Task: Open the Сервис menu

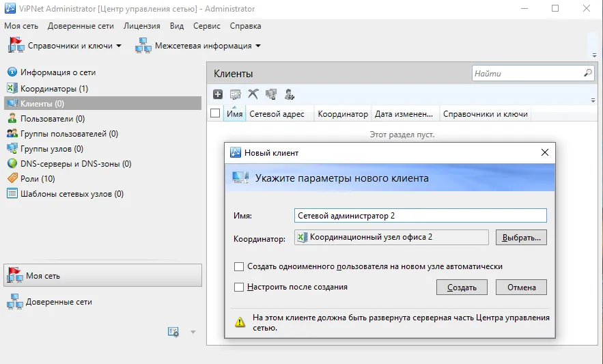Action: coord(206,26)
